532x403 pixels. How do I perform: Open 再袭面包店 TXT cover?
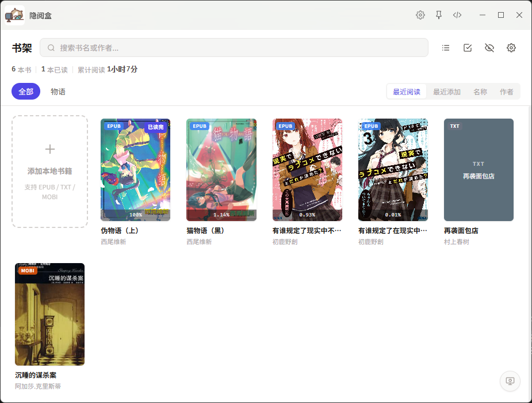[479, 170]
